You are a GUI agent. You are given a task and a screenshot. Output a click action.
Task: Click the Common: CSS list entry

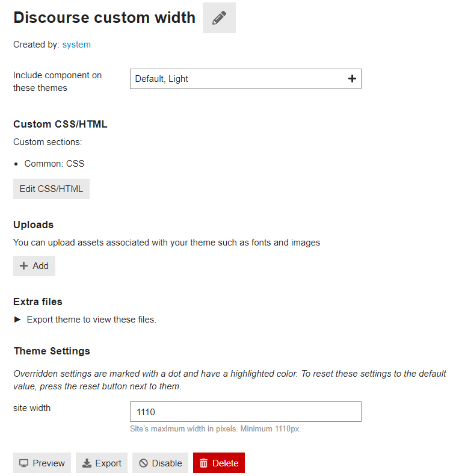(x=54, y=164)
